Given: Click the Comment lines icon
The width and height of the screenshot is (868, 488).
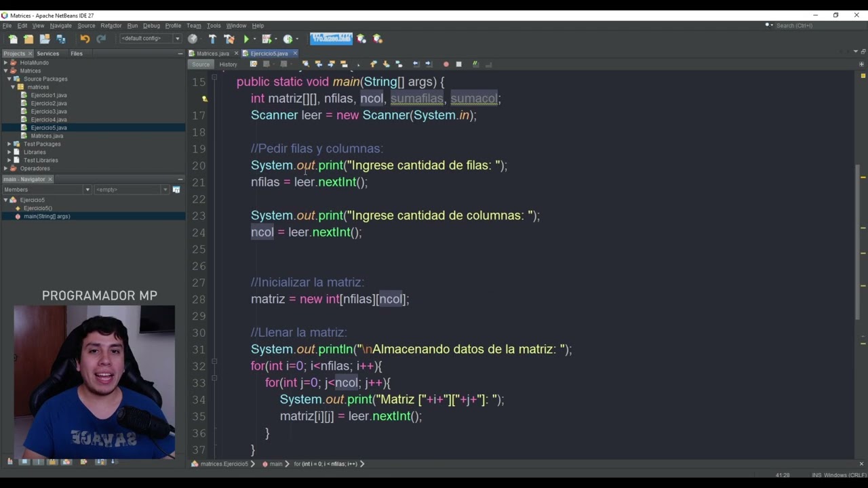Looking at the screenshot, I should 475,64.
